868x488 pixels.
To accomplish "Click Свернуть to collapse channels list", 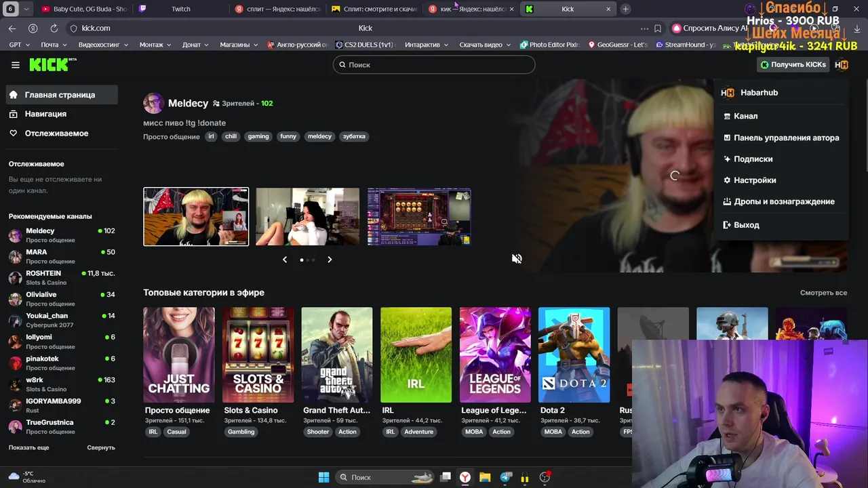I will click(x=101, y=447).
